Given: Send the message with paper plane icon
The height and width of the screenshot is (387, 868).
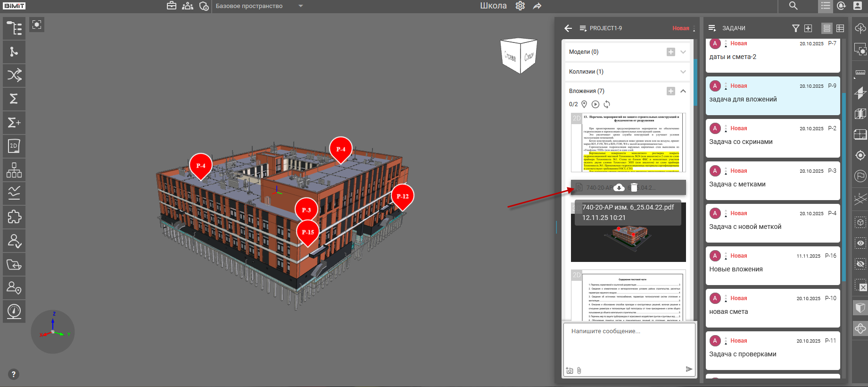Looking at the screenshot, I should (689, 369).
